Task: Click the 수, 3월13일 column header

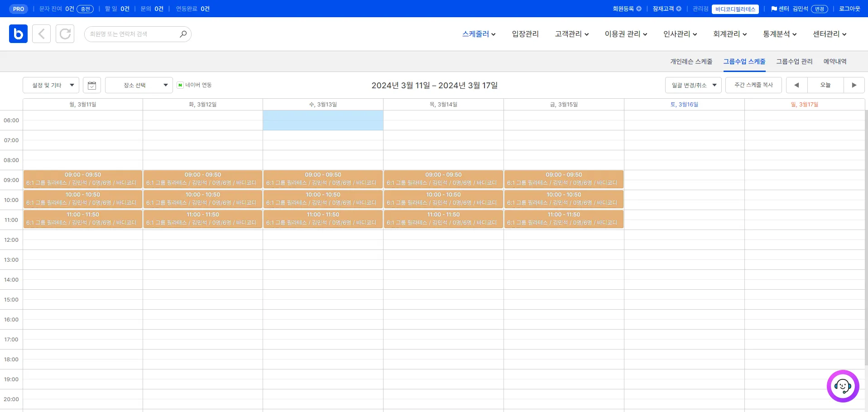Action: coord(323,105)
